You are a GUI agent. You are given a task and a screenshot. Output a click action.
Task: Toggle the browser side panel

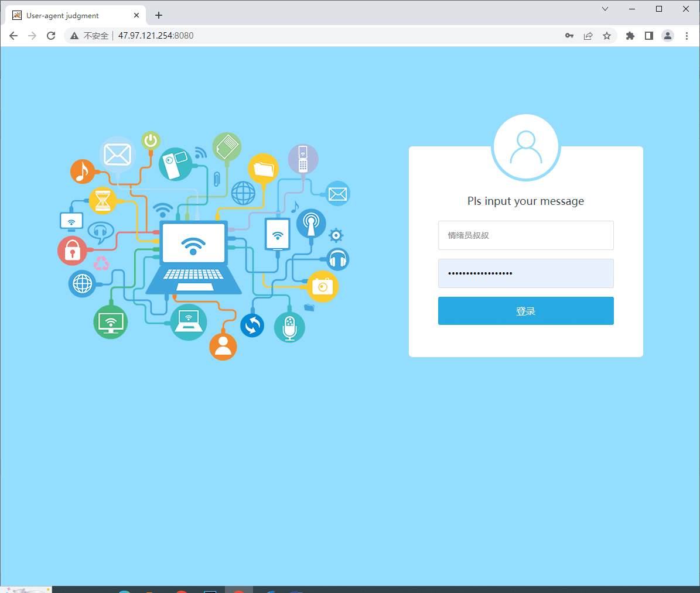coord(649,36)
